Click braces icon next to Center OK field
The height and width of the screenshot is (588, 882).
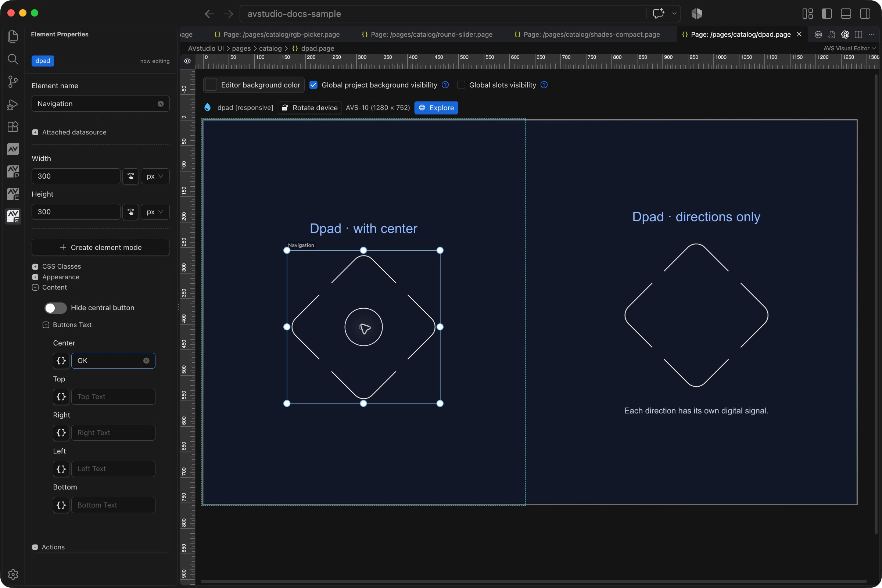[61, 361]
